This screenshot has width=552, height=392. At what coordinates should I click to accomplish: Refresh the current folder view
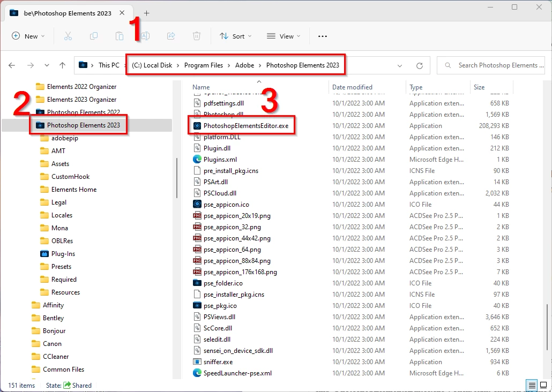[419, 66]
